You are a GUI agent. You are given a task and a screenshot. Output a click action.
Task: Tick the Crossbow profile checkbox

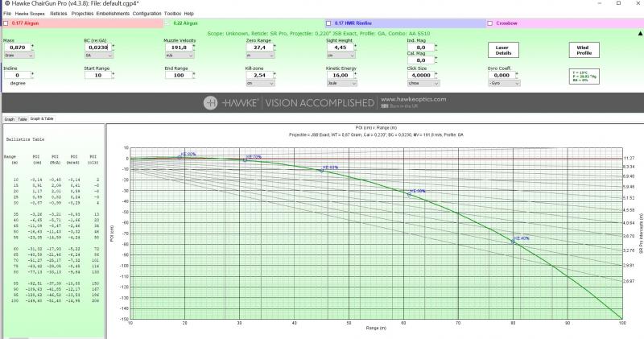point(490,23)
